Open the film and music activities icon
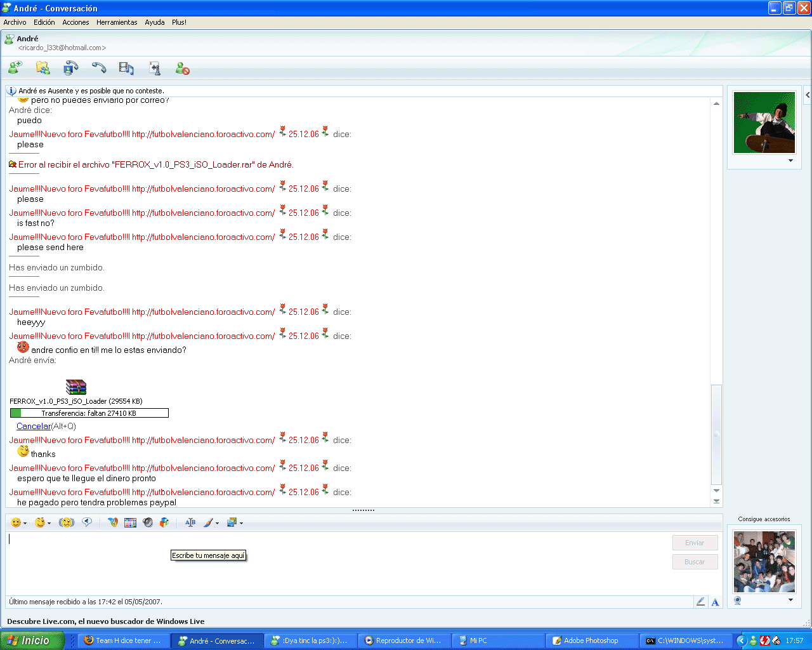Screen dimensions: 812x650 [x=127, y=67]
